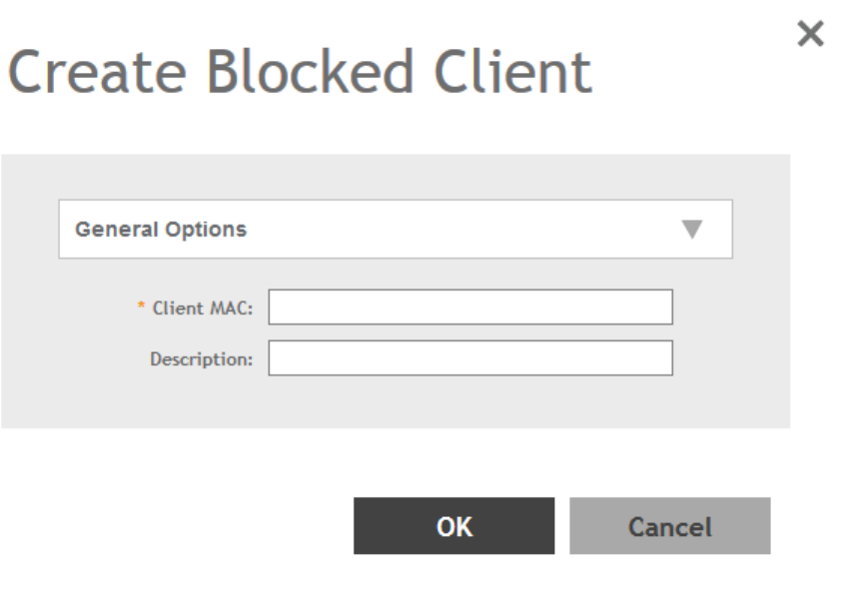Cancel creating the blocked client
The image size is (846, 616).
tap(669, 526)
